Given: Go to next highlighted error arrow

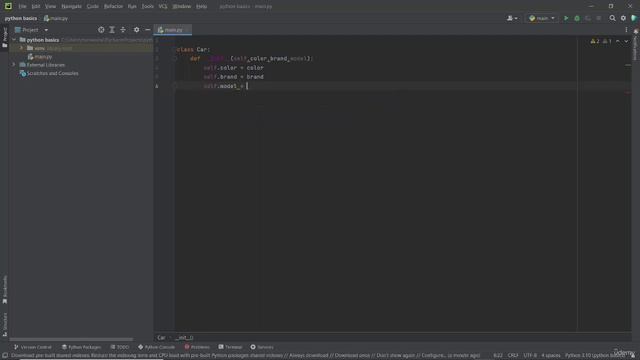Looking at the screenshot, I should 626,41.
